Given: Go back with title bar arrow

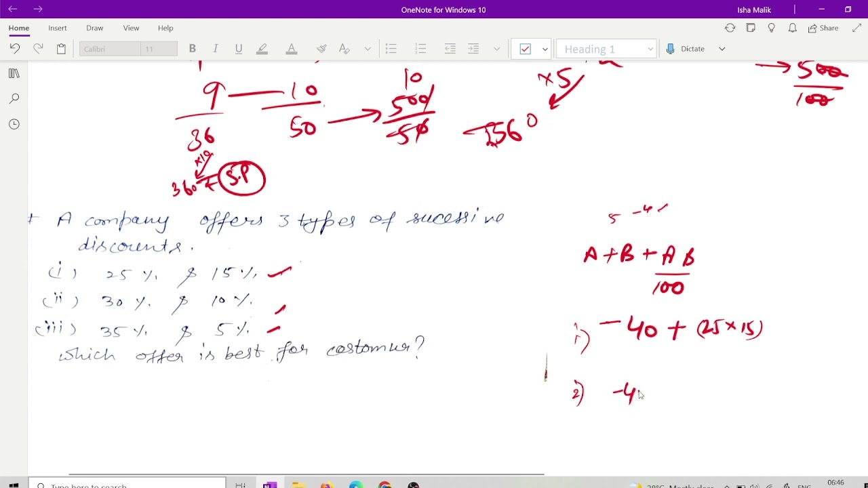Looking at the screenshot, I should pos(12,9).
